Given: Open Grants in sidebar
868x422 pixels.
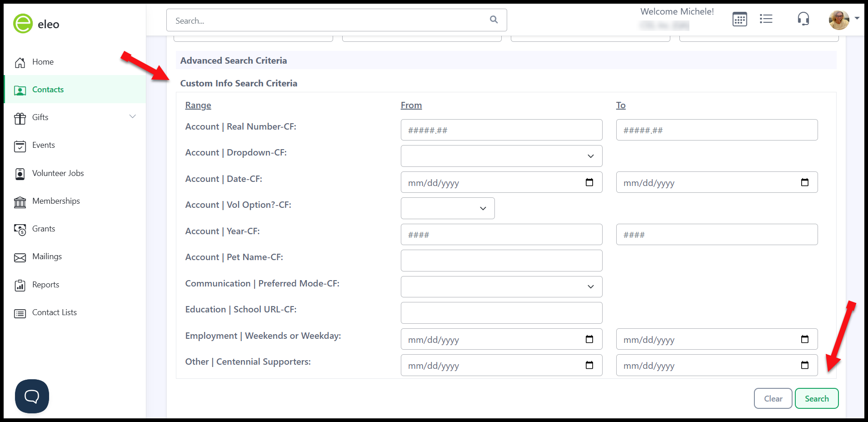Looking at the screenshot, I should 75,229.
